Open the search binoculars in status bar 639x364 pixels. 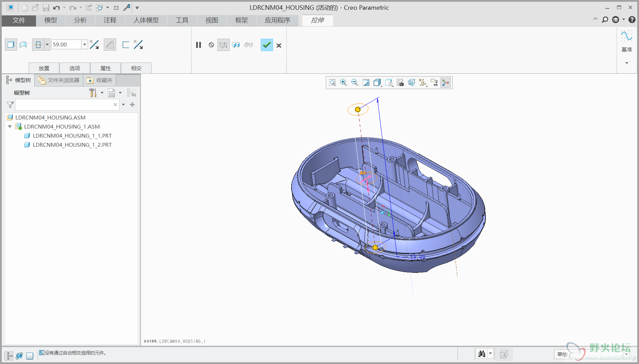coord(482,354)
